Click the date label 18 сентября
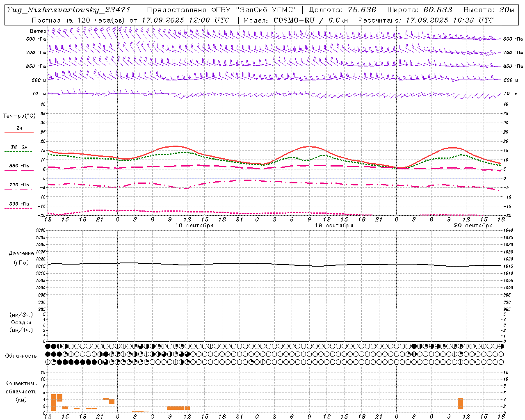 194,226
